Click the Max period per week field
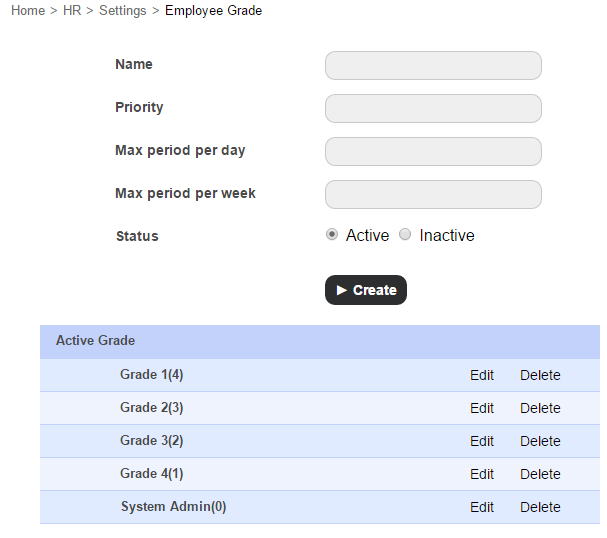This screenshot has width=607, height=538. pos(433,195)
